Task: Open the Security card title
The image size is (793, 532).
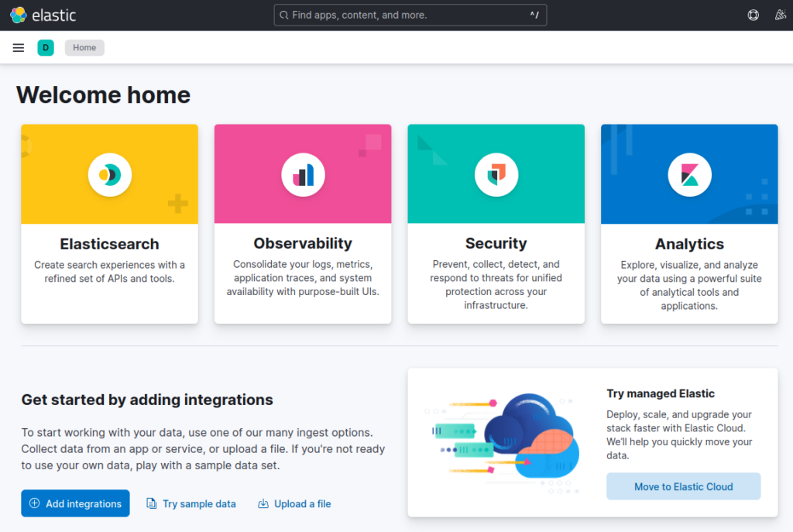Action: click(x=496, y=243)
